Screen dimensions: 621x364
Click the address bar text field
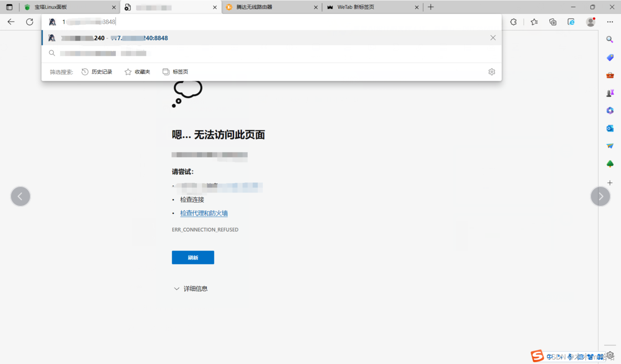tap(268, 22)
